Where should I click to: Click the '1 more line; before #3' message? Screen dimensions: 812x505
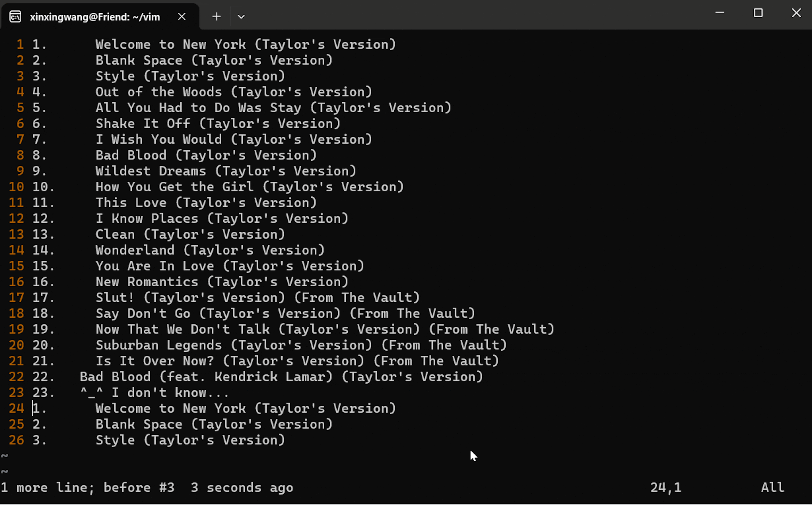[x=88, y=488]
